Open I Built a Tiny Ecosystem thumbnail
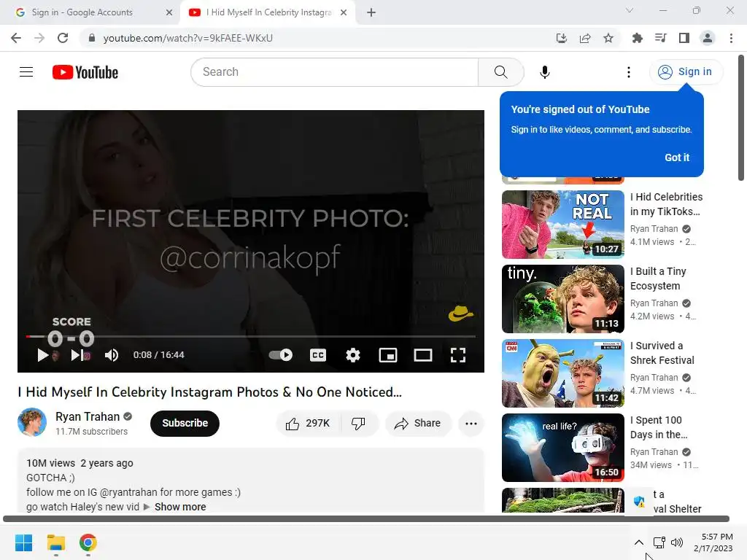The height and width of the screenshot is (560, 747). [563, 299]
